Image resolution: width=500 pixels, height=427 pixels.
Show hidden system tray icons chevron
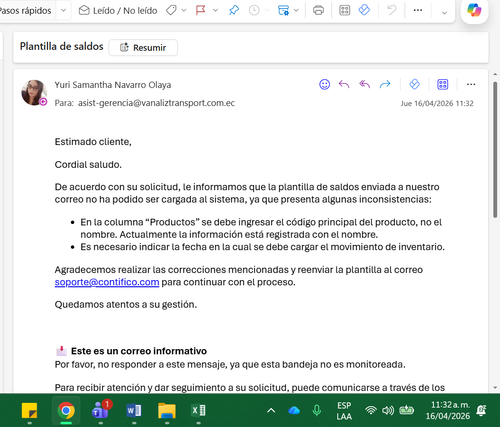pyautogui.click(x=271, y=410)
